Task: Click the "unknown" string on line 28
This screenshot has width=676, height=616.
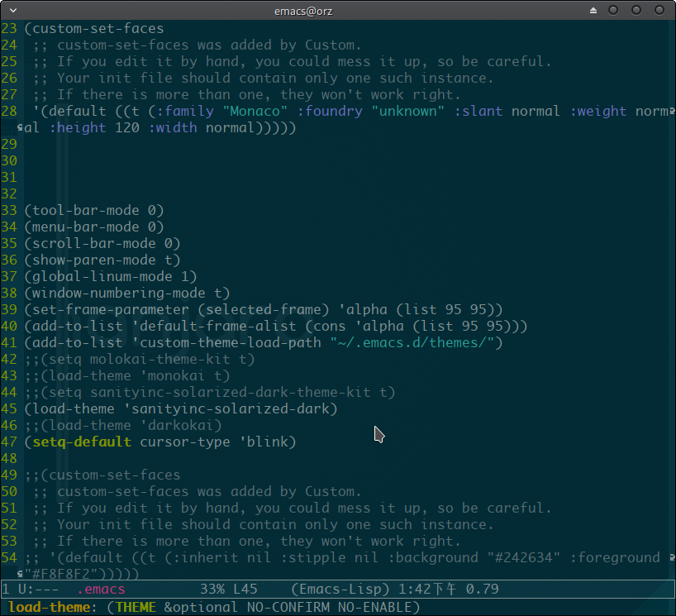Action: (x=408, y=112)
